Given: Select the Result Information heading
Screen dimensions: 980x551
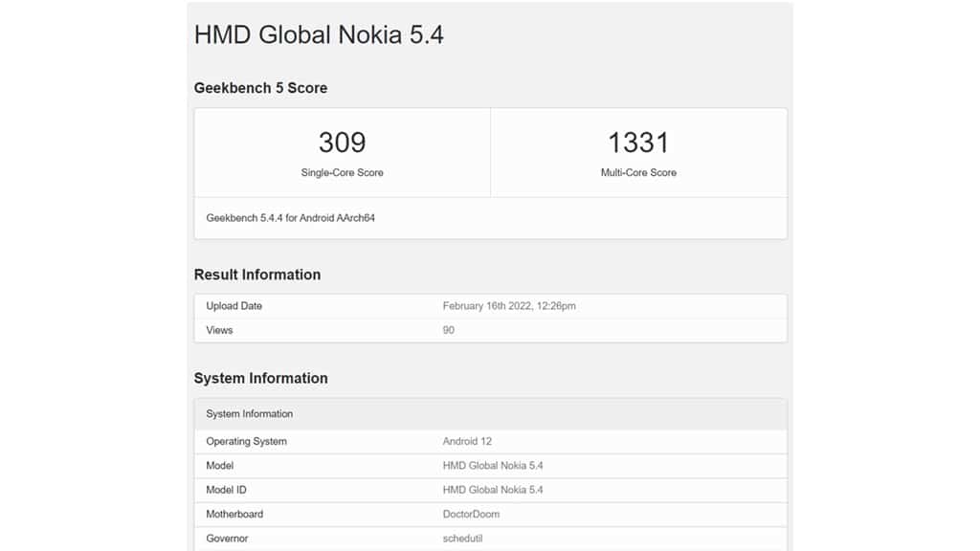Looking at the screenshot, I should point(257,275).
